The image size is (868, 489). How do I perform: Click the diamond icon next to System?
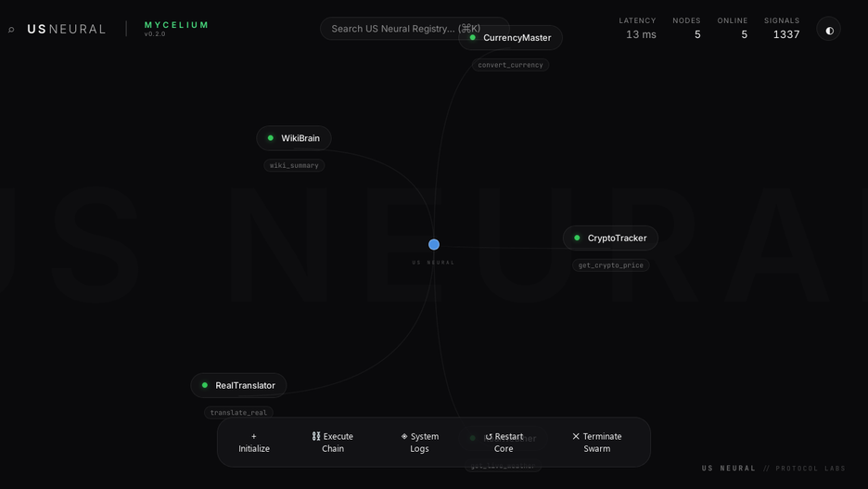pos(404,436)
